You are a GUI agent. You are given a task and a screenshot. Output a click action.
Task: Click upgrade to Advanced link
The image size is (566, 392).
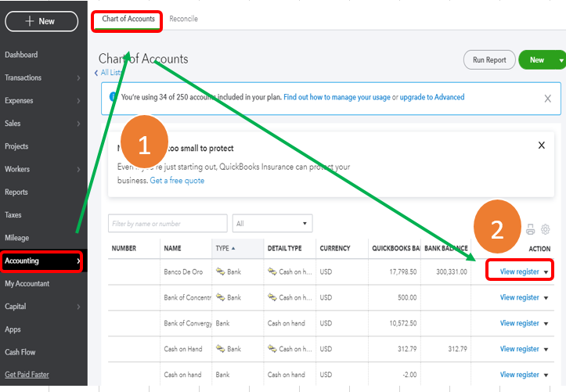click(x=432, y=97)
